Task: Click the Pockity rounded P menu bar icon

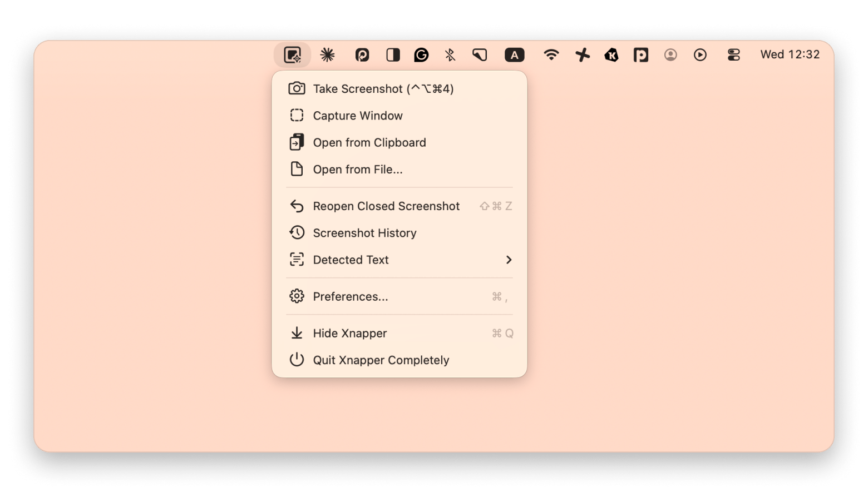Action: [362, 54]
